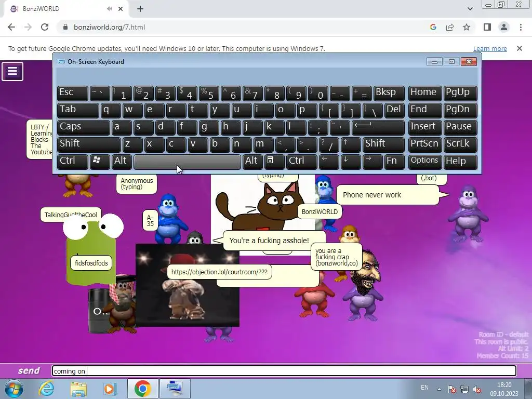The image size is (532, 399).
Task: Click the down arrow key on the keyboard
Action: coord(351,161)
